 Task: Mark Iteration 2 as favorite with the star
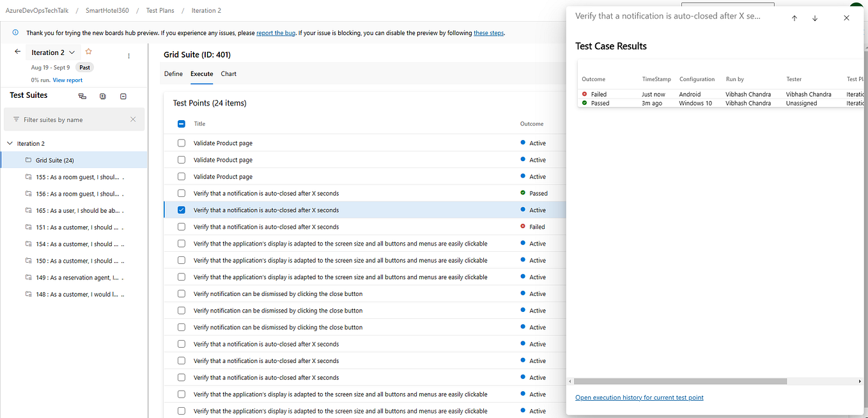click(88, 51)
